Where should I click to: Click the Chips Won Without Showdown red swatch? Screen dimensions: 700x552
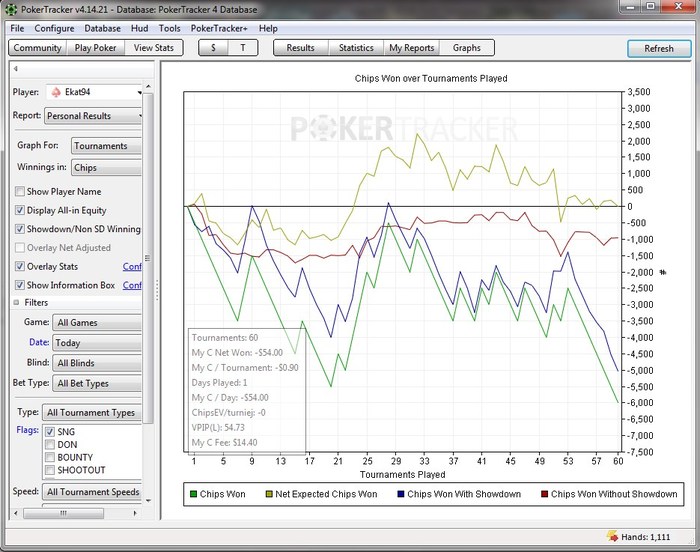click(544, 494)
